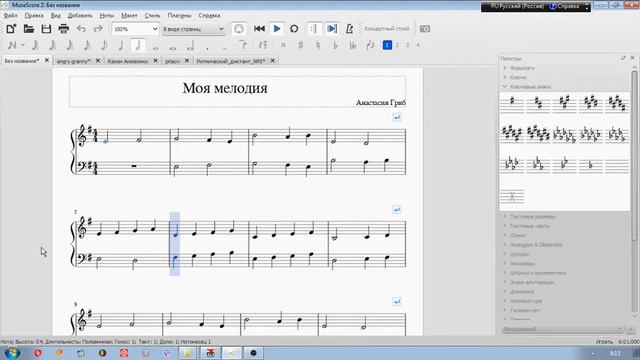Select the eighth note duration
Image resolution: width=640 pixels, height=360 pixels.
[104, 45]
